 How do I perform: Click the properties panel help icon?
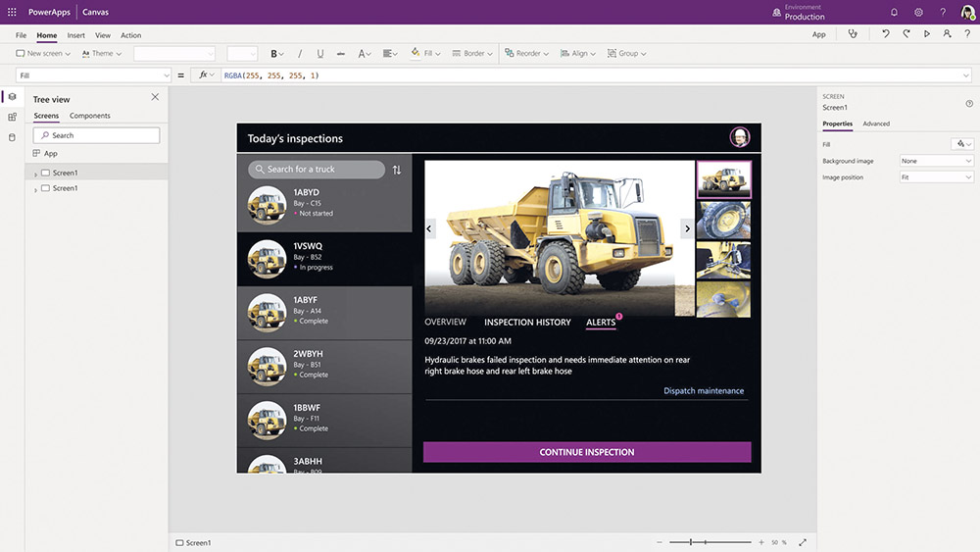[x=969, y=104]
